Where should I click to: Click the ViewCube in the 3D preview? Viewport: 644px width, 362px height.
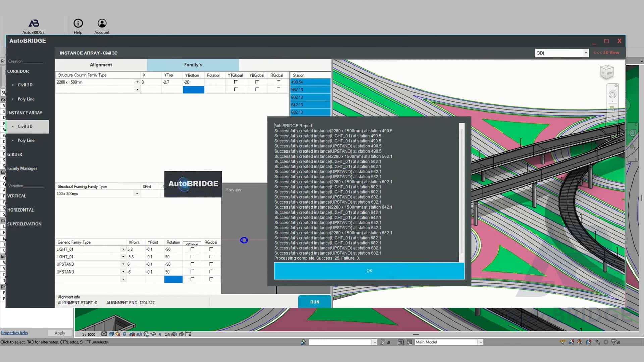(607, 72)
